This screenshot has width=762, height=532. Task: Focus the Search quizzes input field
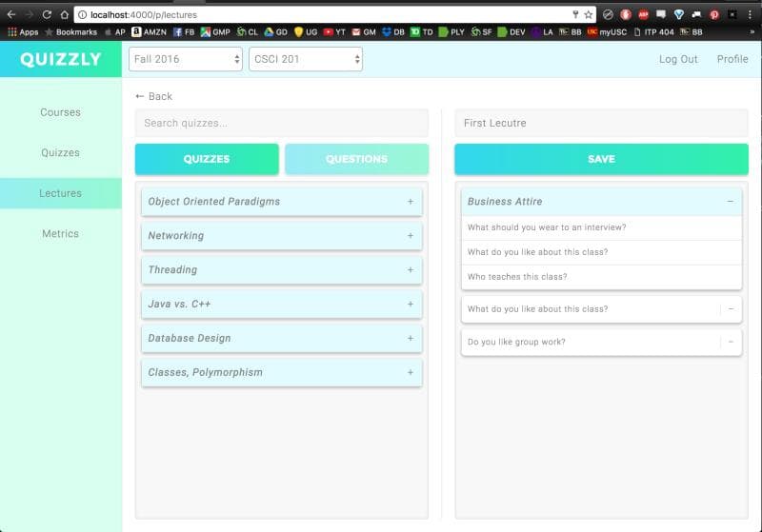point(281,123)
